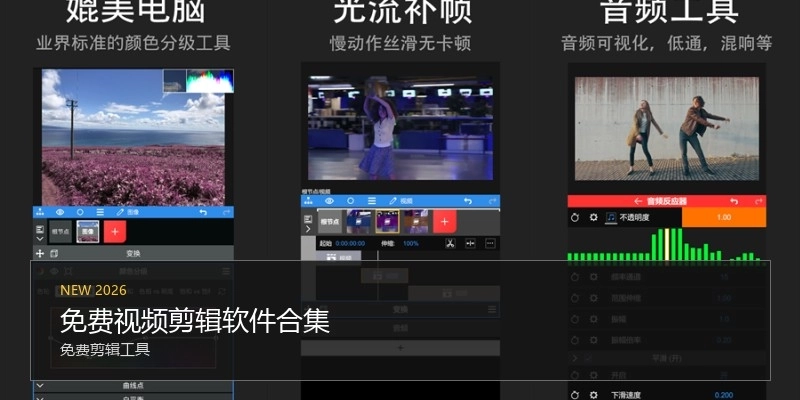Select the 根节点 root node in the middle screenshot
Viewport: 800px width, 400px height.
pos(330,221)
